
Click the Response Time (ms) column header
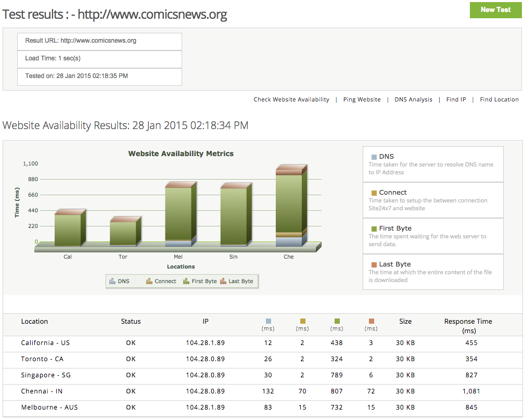(x=468, y=326)
